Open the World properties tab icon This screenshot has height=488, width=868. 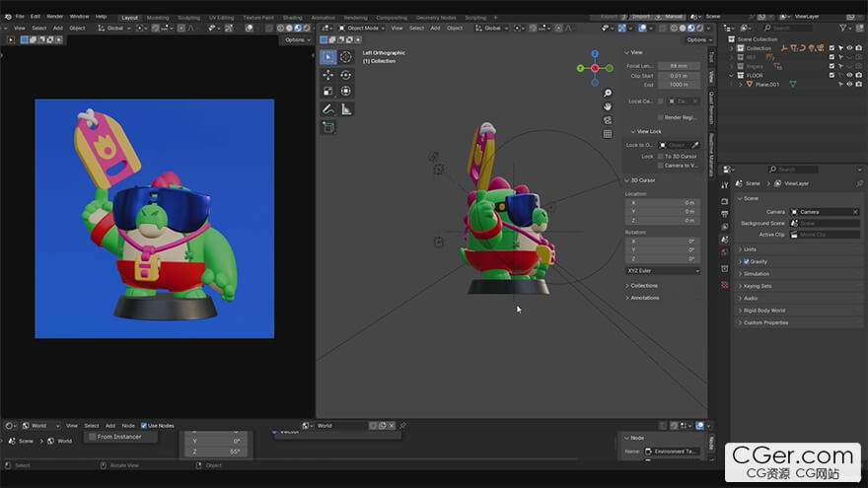coord(725,252)
